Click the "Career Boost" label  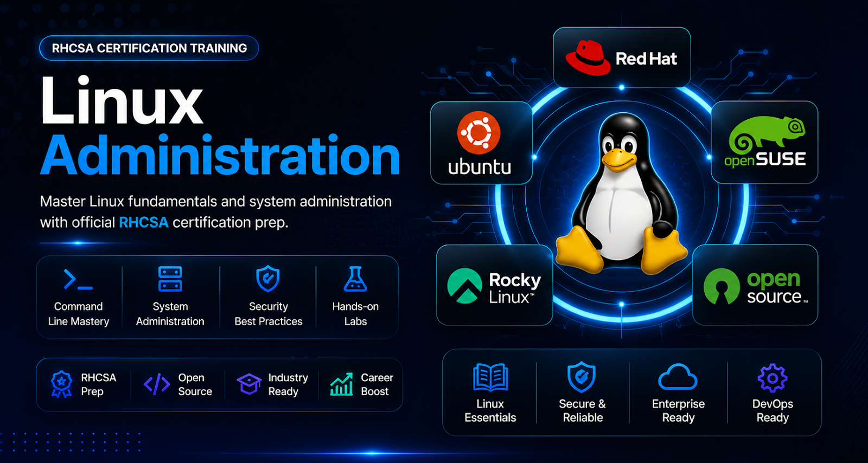click(377, 384)
